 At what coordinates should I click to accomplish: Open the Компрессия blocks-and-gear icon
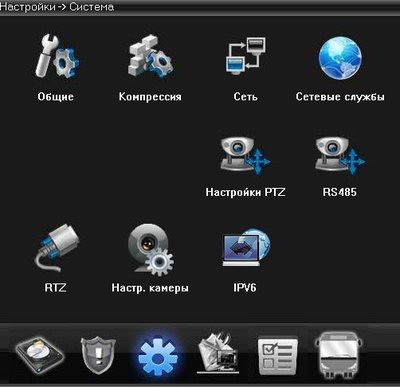[151, 57]
